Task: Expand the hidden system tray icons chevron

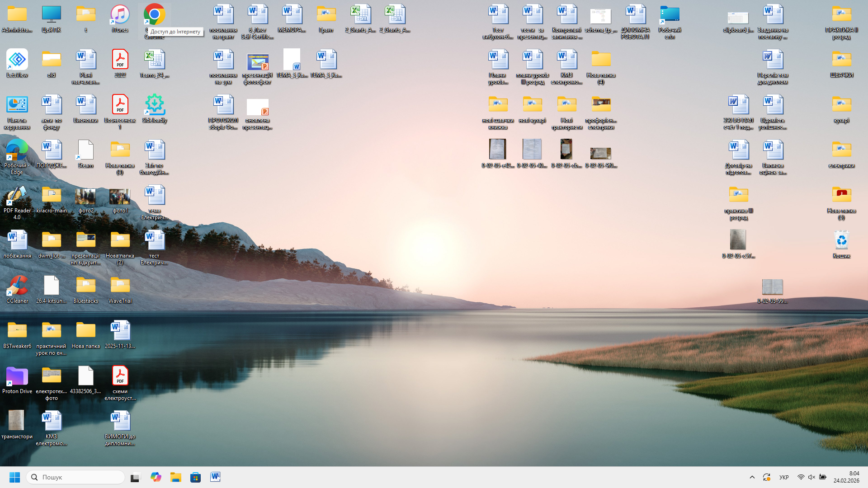Action: (752, 477)
